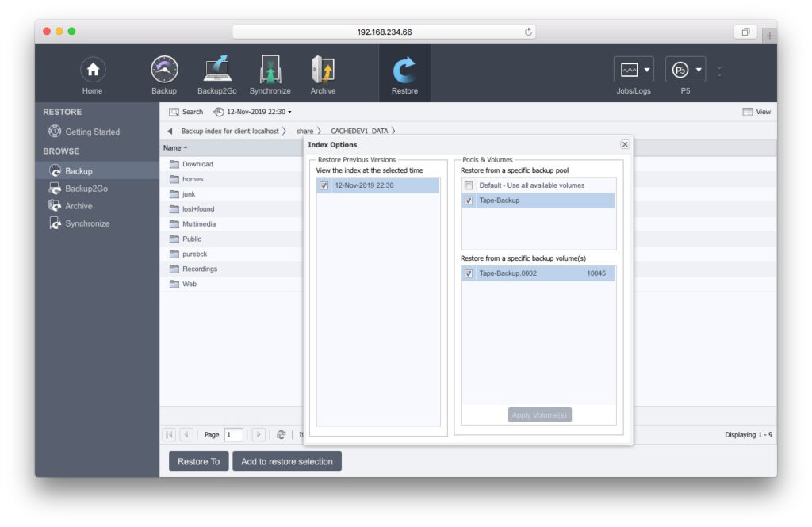Select the Synchronize module icon
812x527 pixels.
pyautogui.click(x=270, y=70)
